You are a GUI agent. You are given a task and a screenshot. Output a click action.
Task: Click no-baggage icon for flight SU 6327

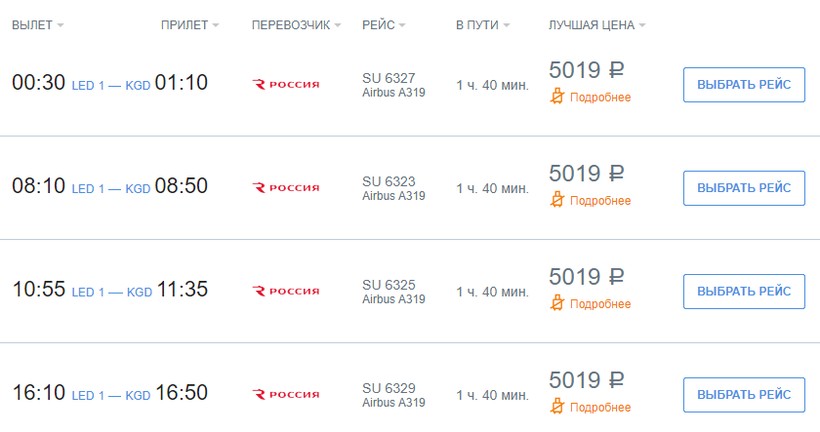click(x=558, y=97)
